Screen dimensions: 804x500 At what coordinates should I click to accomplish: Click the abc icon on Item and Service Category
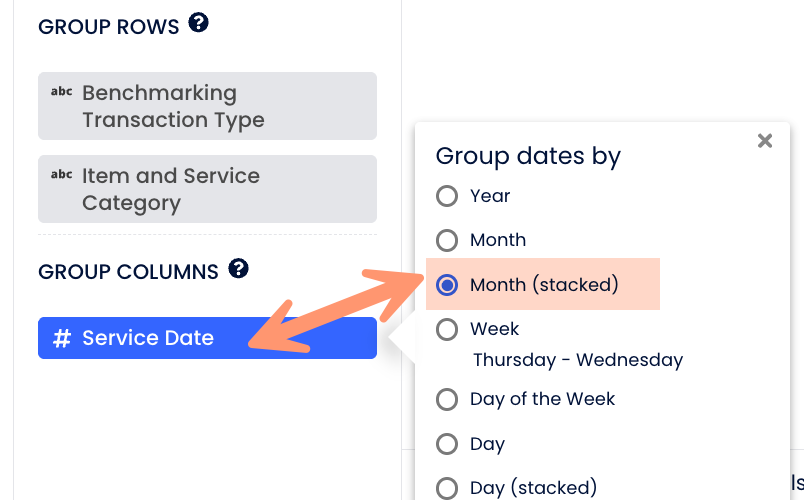[x=61, y=175]
